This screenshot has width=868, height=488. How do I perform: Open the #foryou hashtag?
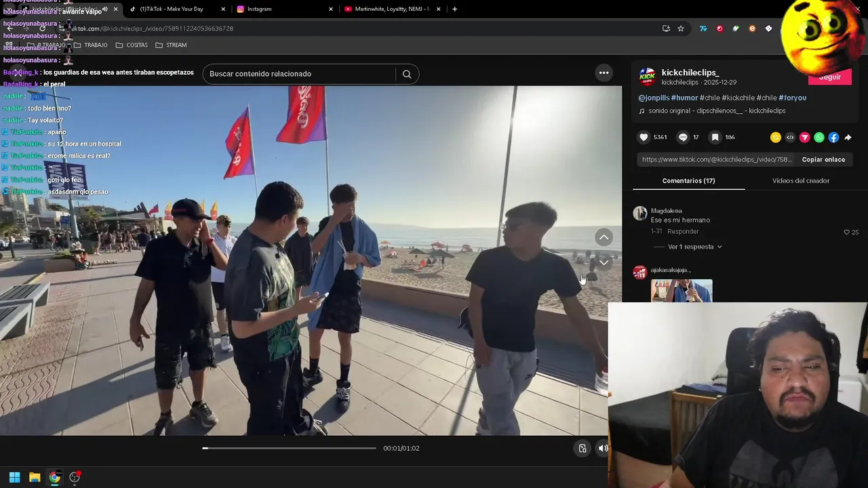[x=792, y=98]
